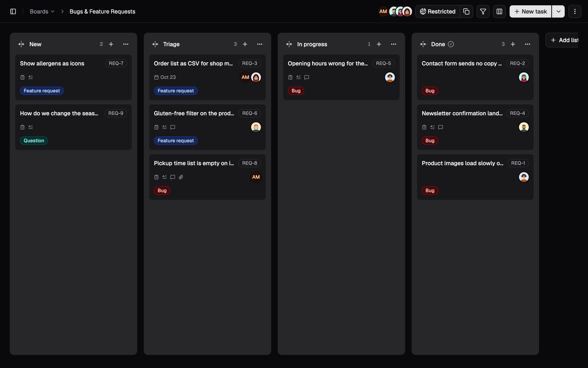Click the comment icon on REQ-5 card

(x=307, y=77)
